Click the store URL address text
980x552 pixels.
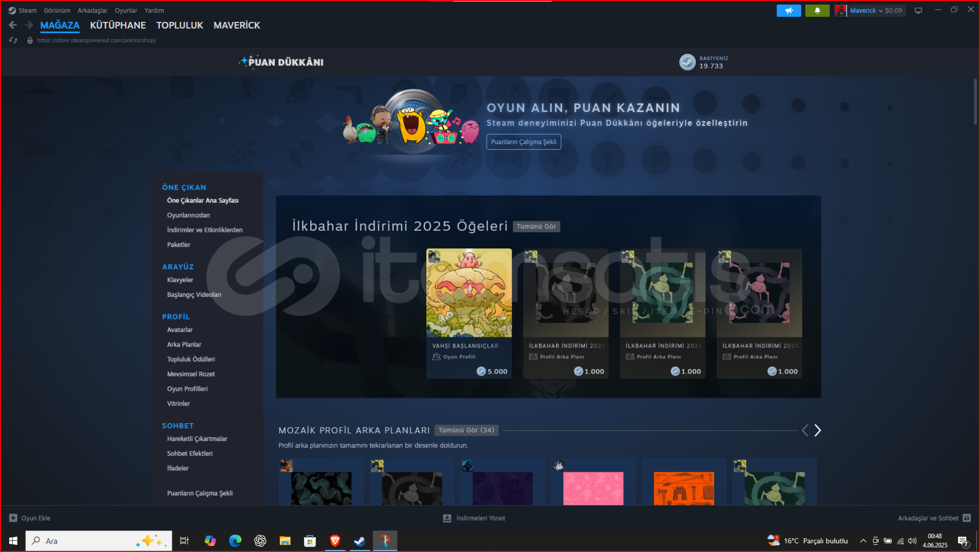(x=96, y=40)
